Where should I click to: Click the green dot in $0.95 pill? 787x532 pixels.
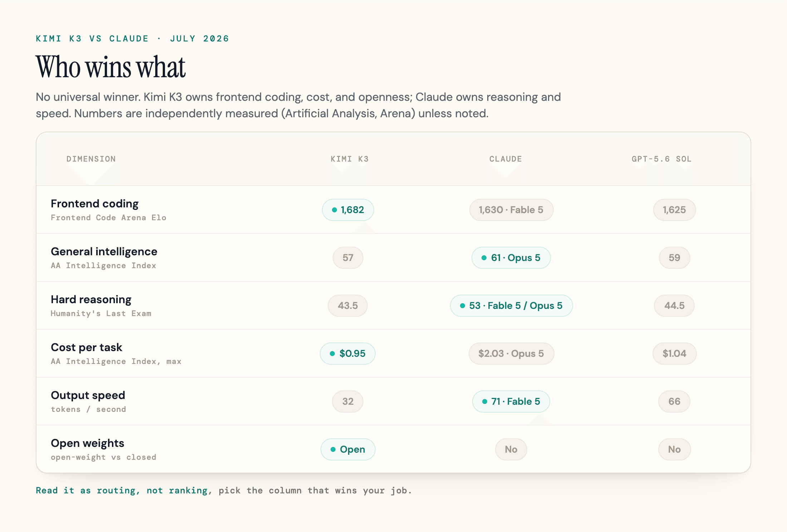(x=332, y=354)
